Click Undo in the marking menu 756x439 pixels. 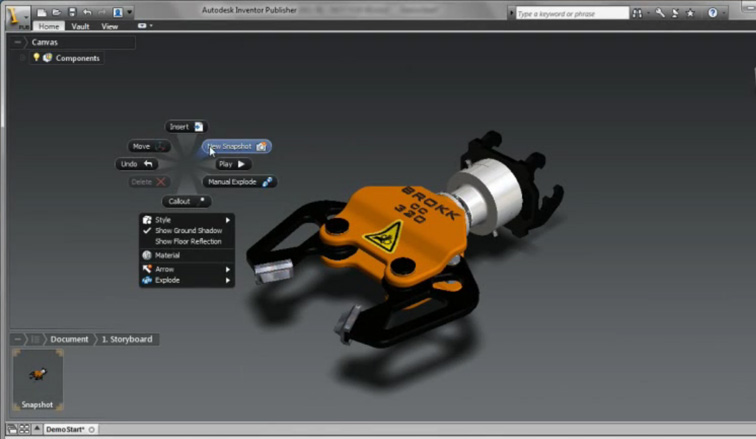[x=137, y=164]
